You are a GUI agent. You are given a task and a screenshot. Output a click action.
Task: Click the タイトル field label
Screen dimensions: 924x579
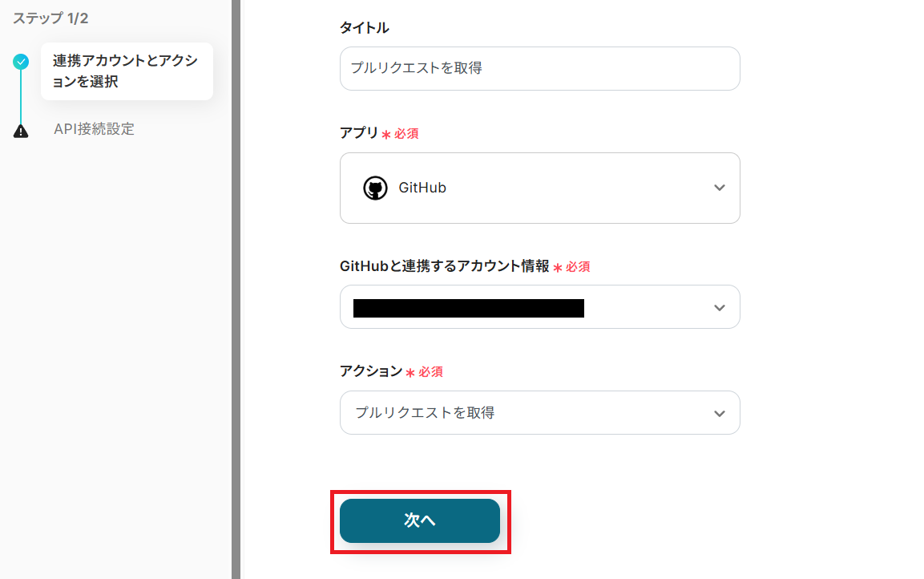coord(365,28)
